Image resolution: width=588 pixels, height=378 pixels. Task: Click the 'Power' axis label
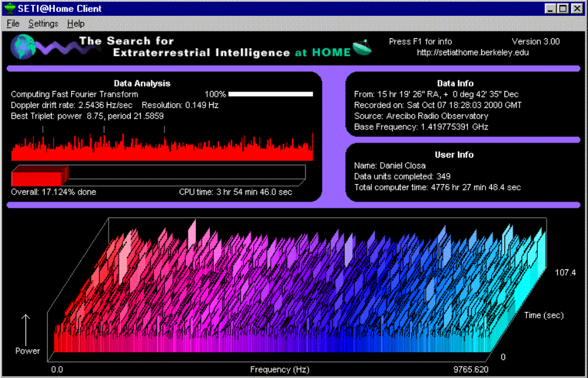28,351
